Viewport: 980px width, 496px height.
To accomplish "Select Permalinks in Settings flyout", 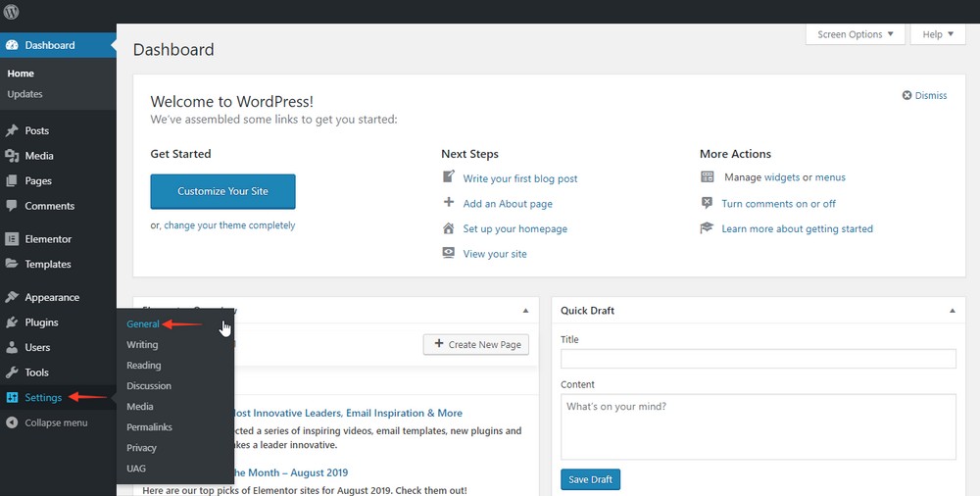I will click(149, 427).
